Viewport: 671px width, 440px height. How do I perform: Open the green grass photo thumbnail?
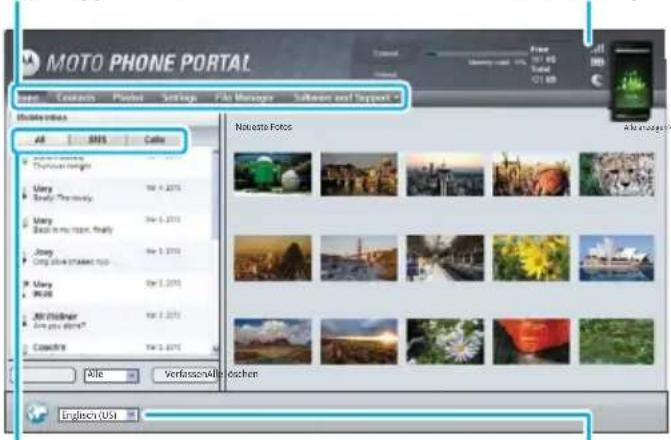[617, 341]
